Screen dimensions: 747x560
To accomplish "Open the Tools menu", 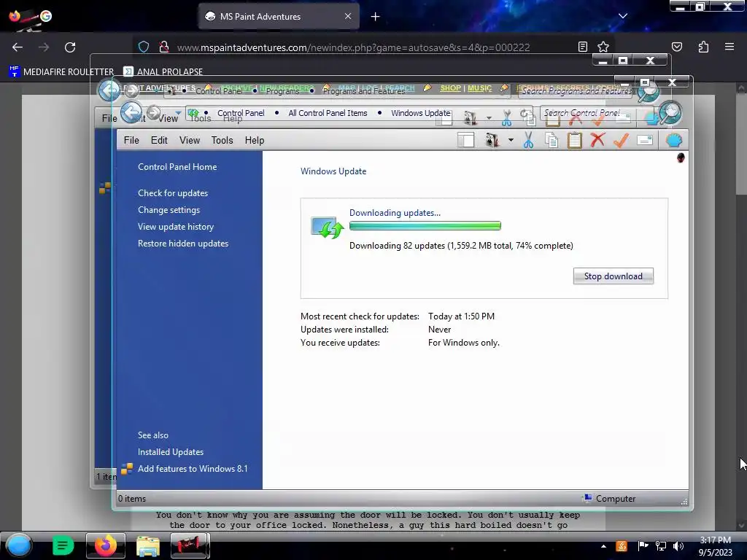I will [222, 141].
